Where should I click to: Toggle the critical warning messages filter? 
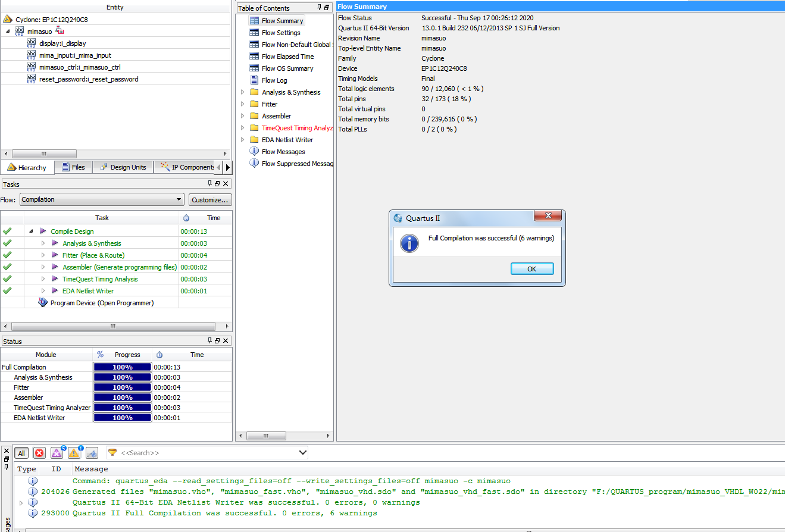[57, 453]
